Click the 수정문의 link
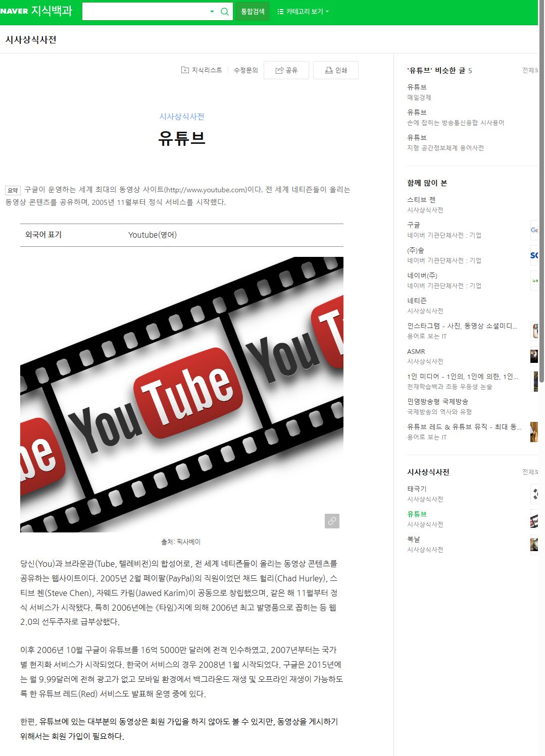 click(246, 70)
